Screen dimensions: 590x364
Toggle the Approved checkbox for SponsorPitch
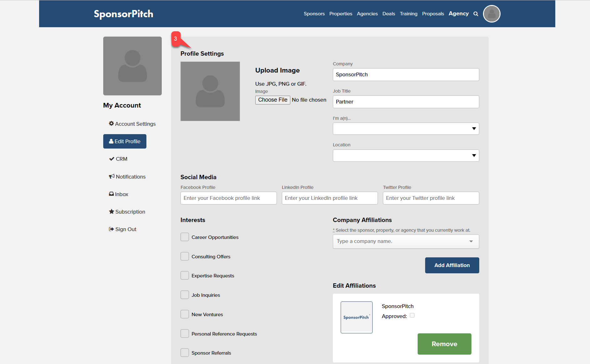(412, 316)
